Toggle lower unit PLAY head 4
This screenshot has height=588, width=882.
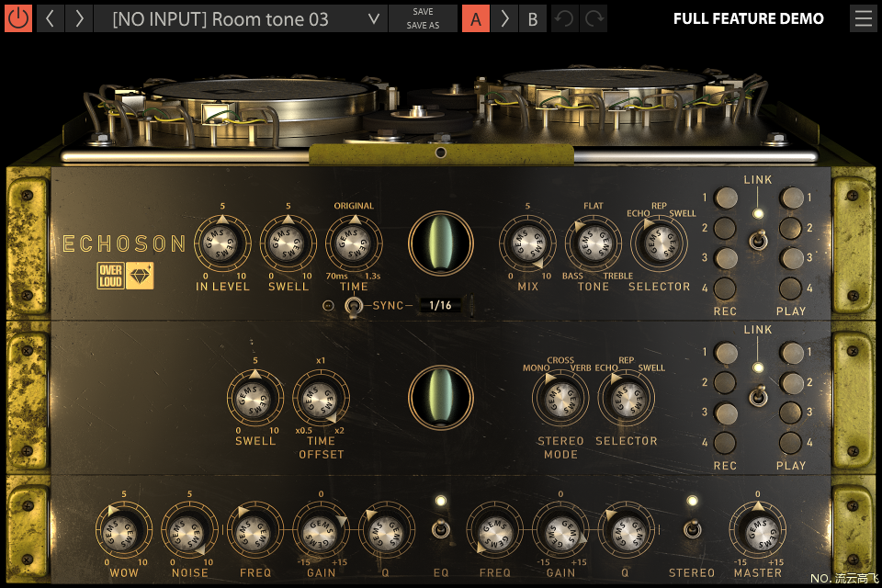point(790,444)
